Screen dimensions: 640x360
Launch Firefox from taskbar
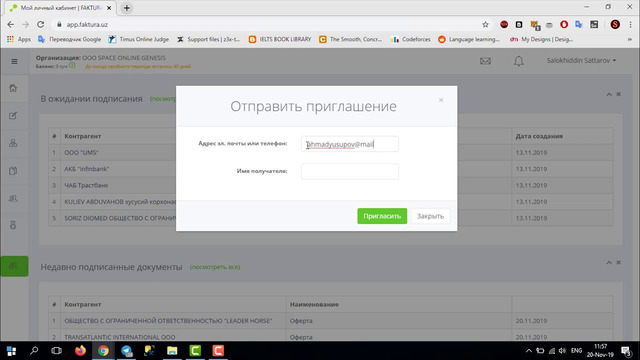(x=80, y=351)
